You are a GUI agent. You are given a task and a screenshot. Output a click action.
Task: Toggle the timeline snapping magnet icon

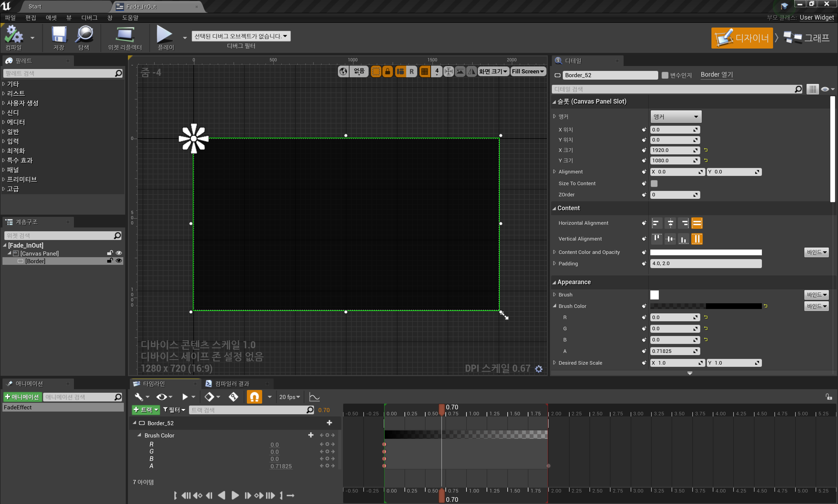pyautogui.click(x=254, y=397)
